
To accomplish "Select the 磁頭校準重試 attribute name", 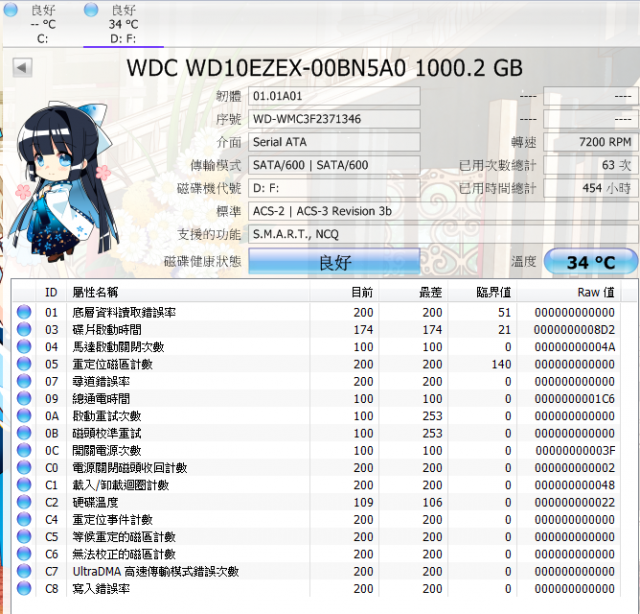I will coord(107,433).
